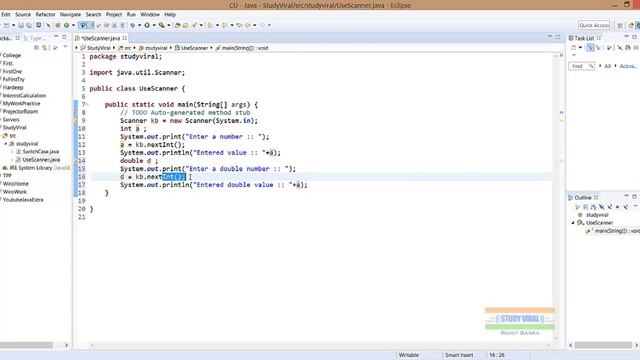640x360 pixels.
Task: Click the Save All toolbar icon
Action: [29, 25]
